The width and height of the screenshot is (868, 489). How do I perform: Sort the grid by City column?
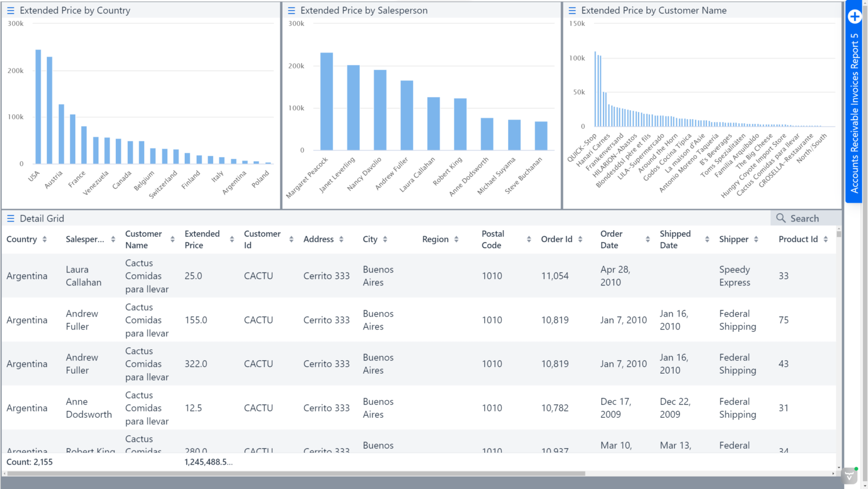(x=385, y=240)
